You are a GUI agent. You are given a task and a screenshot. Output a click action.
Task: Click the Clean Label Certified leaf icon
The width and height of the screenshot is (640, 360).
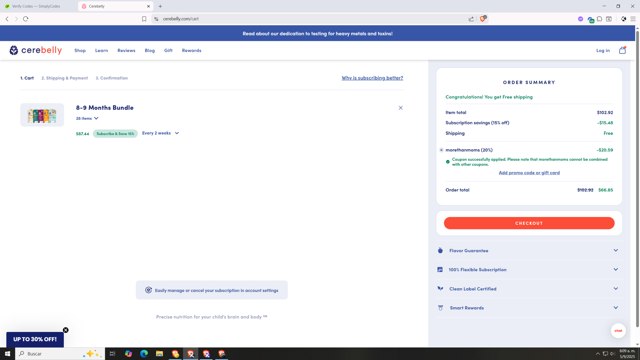[x=440, y=289]
